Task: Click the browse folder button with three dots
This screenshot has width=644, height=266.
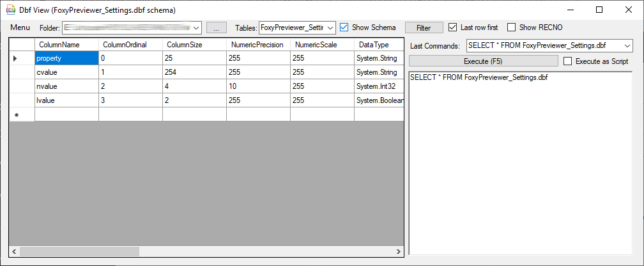Action: [217, 28]
